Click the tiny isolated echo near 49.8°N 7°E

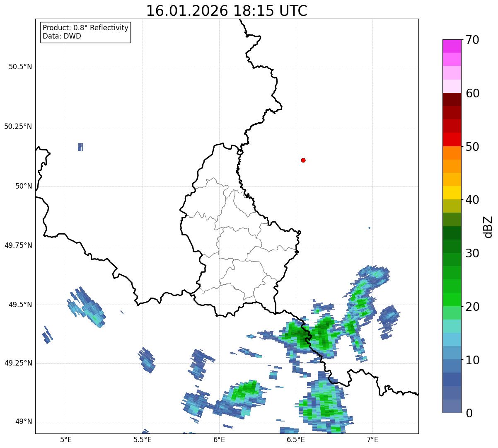click(369, 228)
